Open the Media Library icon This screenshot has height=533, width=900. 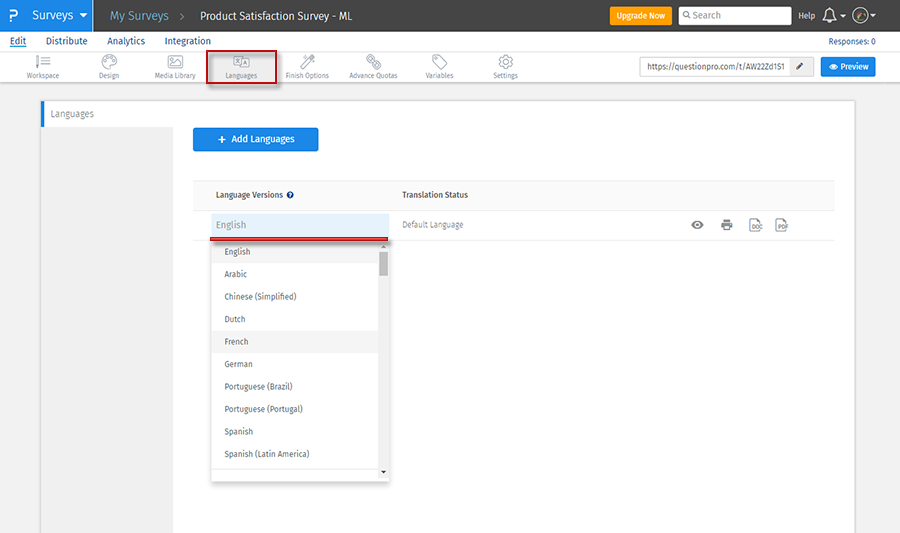[x=175, y=63]
